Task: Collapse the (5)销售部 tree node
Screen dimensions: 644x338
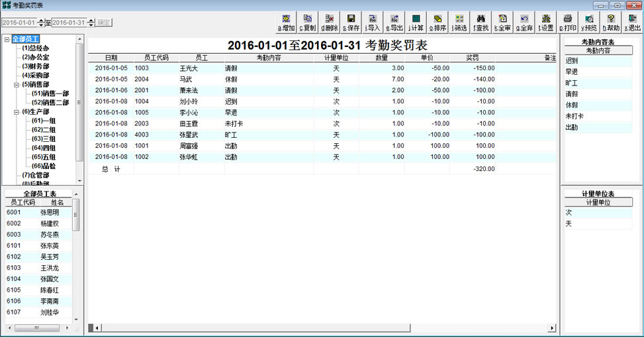Action: [17, 85]
